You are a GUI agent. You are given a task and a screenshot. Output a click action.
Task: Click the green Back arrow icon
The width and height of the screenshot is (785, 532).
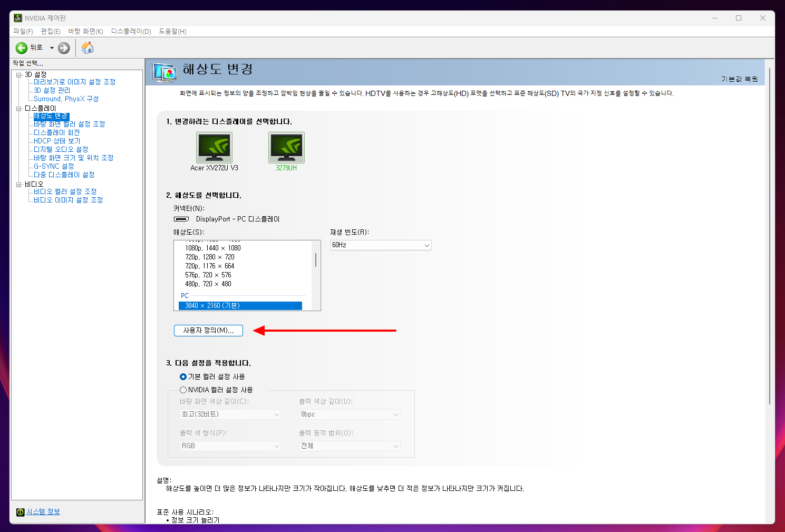click(x=22, y=48)
